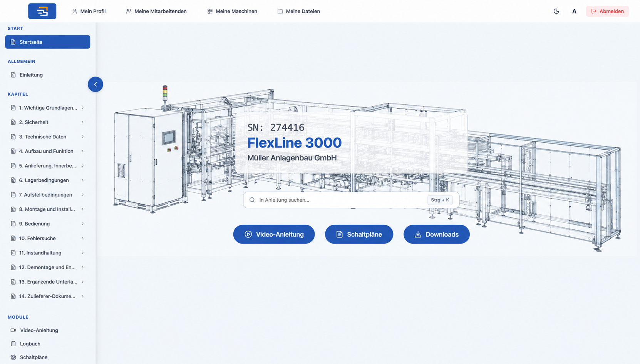Screen dimensions: 640x364
Task: Expand the 11. Instandhaltung chapter chevron
Action: pyautogui.click(x=82, y=253)
